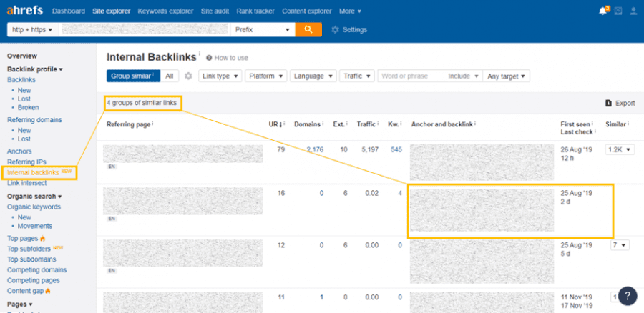Open the Prefix mode dropdown

(263, 29)
